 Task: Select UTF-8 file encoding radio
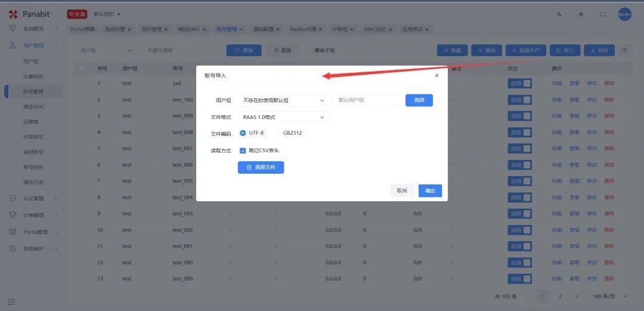pyautogui.click(x=243, y=133)
